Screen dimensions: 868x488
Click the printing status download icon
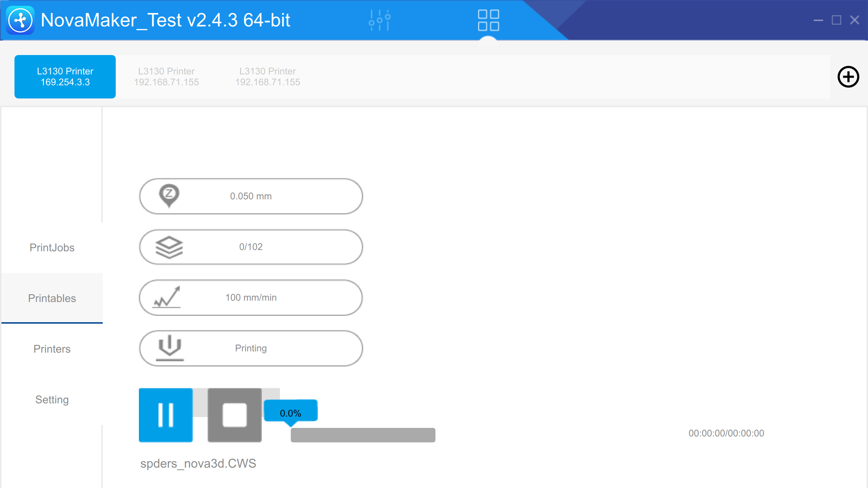pos(170,348)
